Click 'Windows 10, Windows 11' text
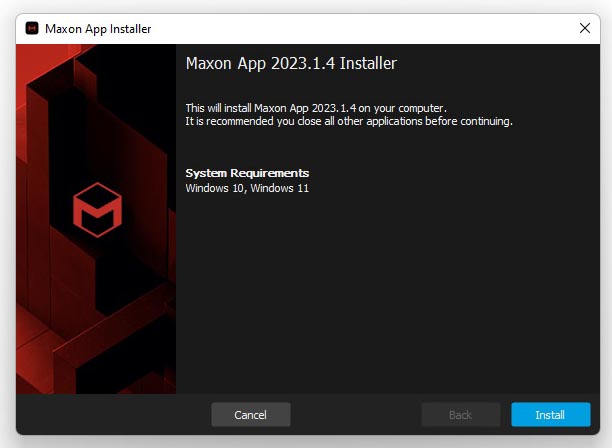Screen dimensions: 612x448 point(247,188)
